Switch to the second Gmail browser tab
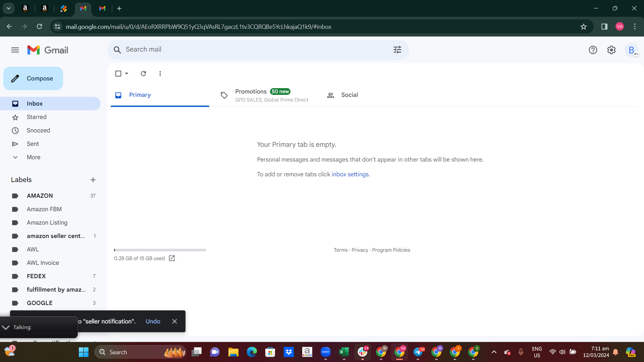The height and width of the screenshot is (362, 644). point(102,8)
